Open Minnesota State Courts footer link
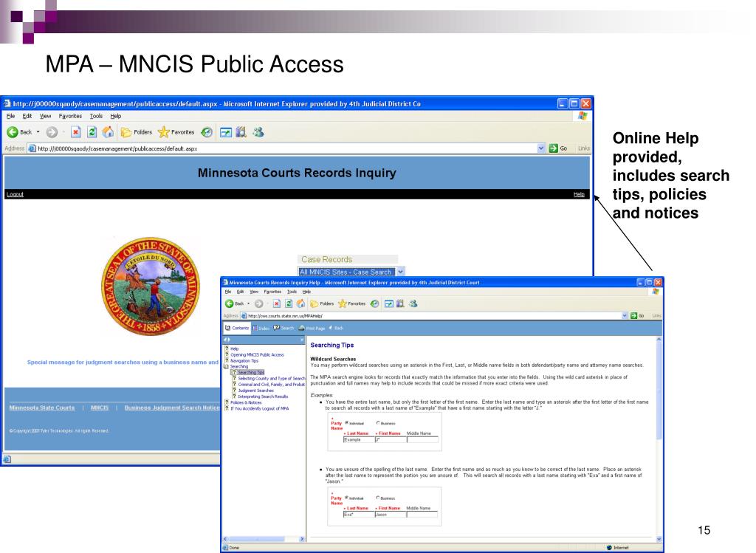Screen dimensions: 756x553 click(42, 408)
